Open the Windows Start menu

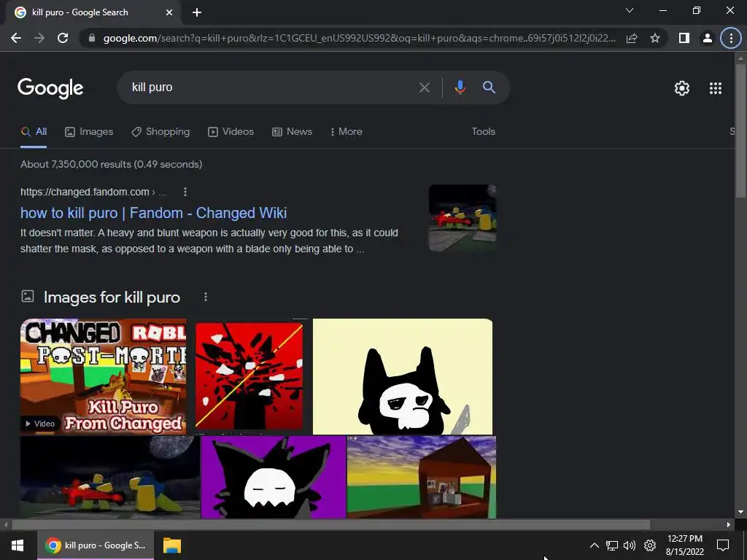[18, 545]
